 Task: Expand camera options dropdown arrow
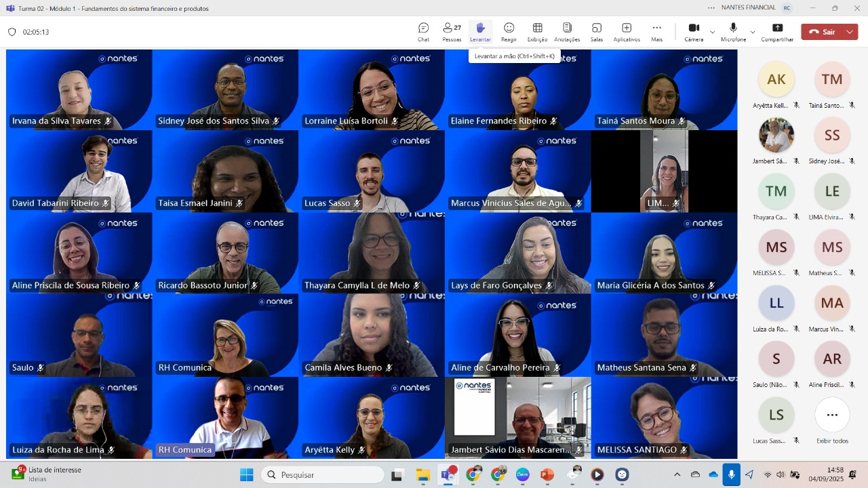point(712,32)
